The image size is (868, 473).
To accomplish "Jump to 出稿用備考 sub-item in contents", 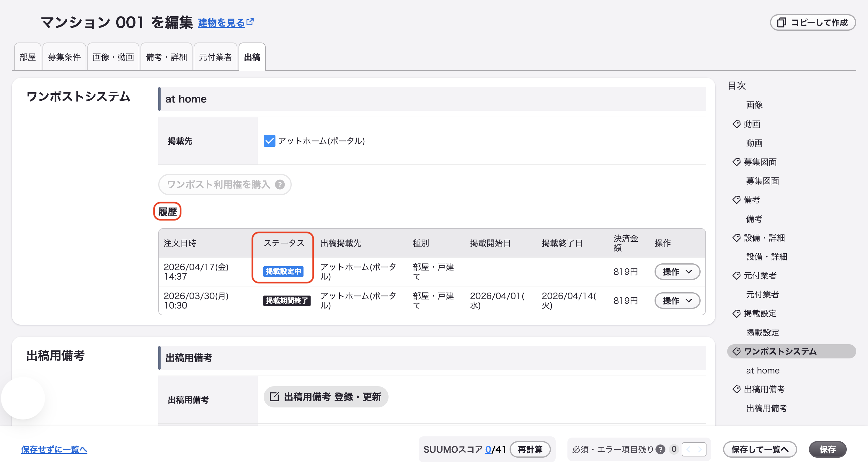I will [766, 408].
